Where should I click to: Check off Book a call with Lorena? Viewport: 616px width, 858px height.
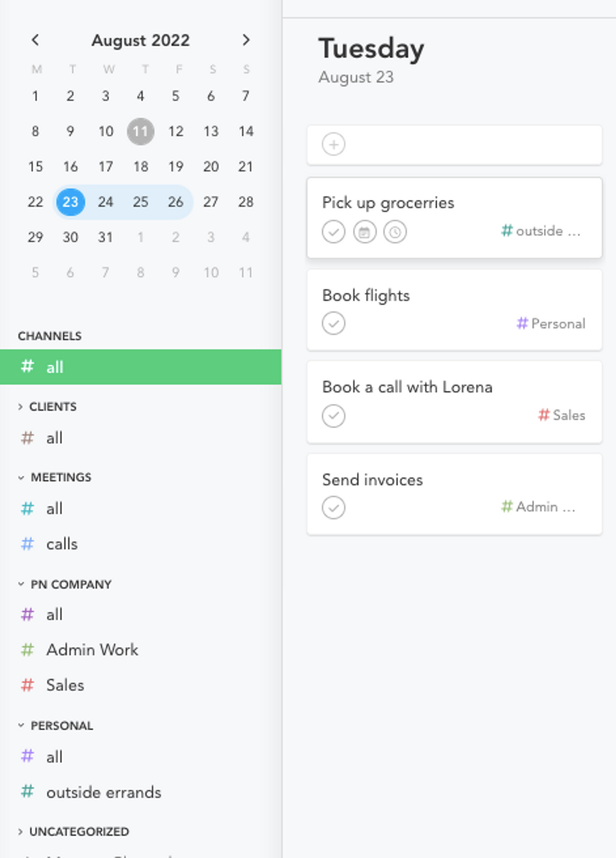click(x=333, y=416)
